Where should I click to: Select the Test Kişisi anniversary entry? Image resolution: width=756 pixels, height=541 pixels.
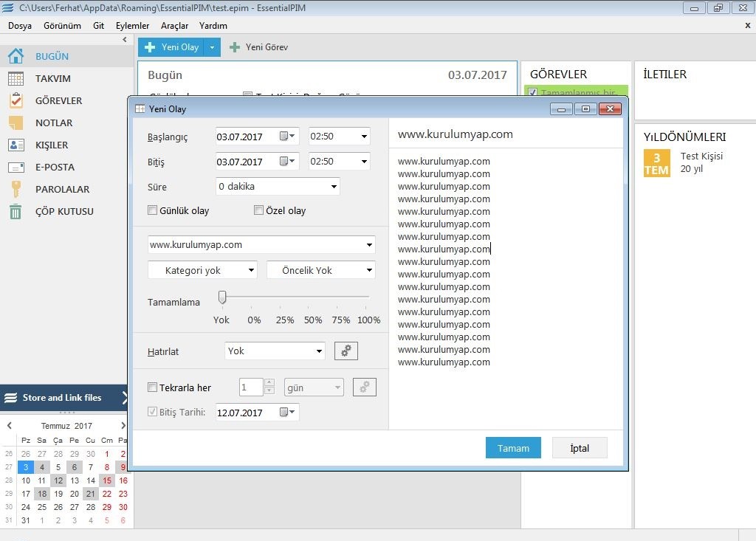pyautogui.click(x=701, y=162)
